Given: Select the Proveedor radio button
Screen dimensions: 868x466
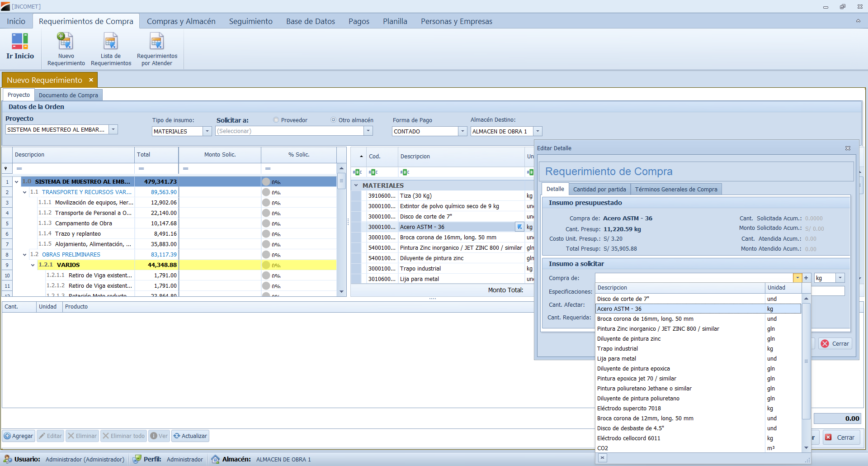Looking at the screenshot, I should point(276,120).
